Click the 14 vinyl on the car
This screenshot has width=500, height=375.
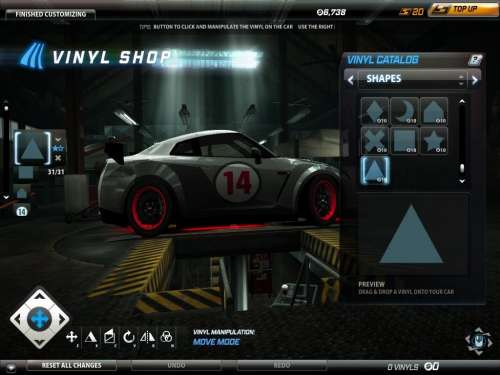(x=237, y=182)
